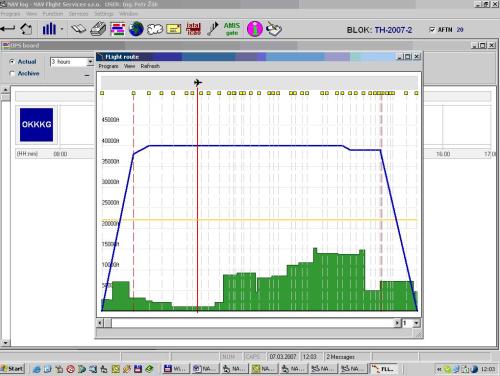500x376 pixels.
Task: Open the AMIS gate toolbar icon
Action: point(232,29)
